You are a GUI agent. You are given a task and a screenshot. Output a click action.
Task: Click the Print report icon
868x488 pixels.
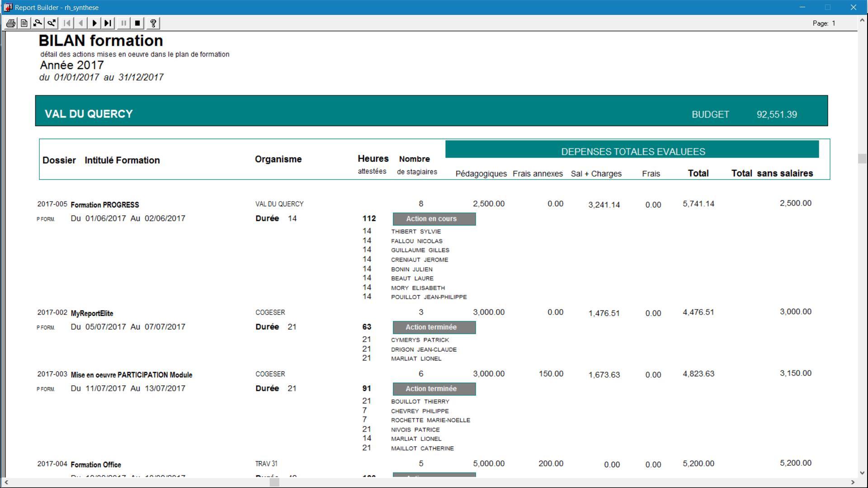pyautogui.click(x=11, y=23)
